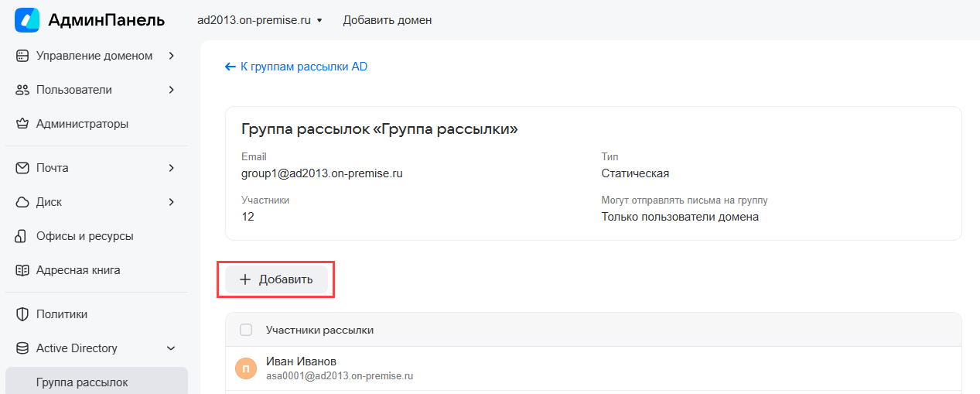Click the Диск cloud icon
Image resolution: width=980 pixels, height=394 pixels.
click(x=22, y=202)
